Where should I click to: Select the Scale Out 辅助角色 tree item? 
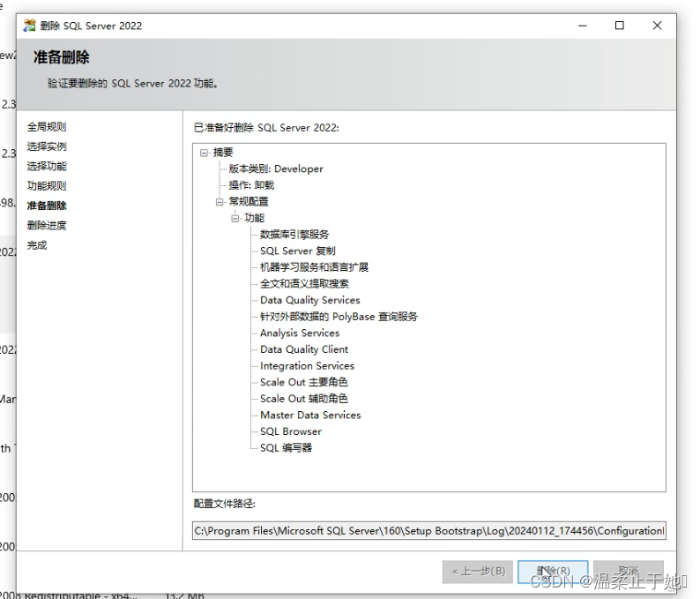point(304,399)
